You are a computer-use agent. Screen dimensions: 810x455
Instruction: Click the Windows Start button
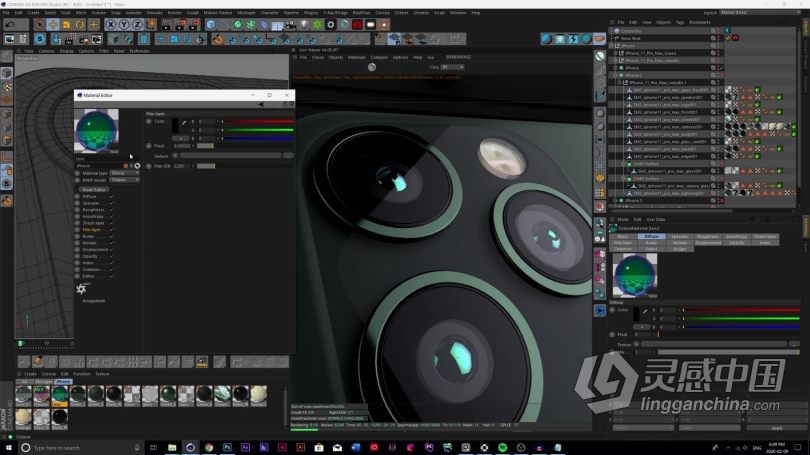[x=9, y=448]
